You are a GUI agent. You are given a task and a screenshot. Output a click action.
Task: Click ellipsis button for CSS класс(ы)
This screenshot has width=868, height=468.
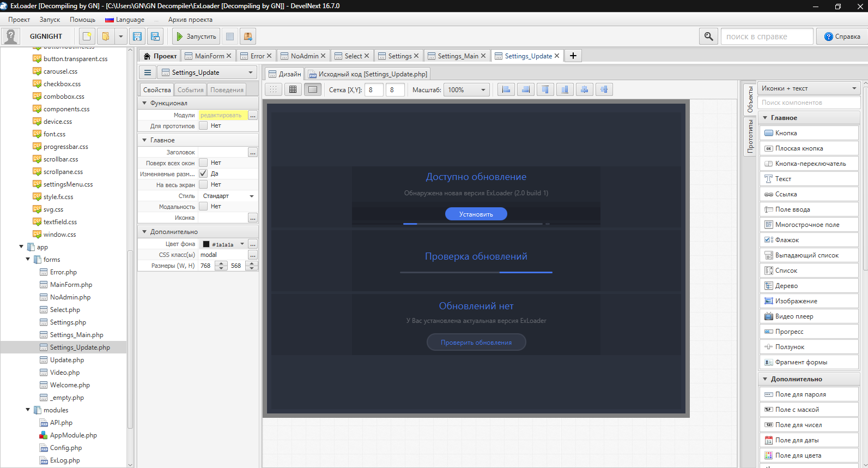pos(252,255)
